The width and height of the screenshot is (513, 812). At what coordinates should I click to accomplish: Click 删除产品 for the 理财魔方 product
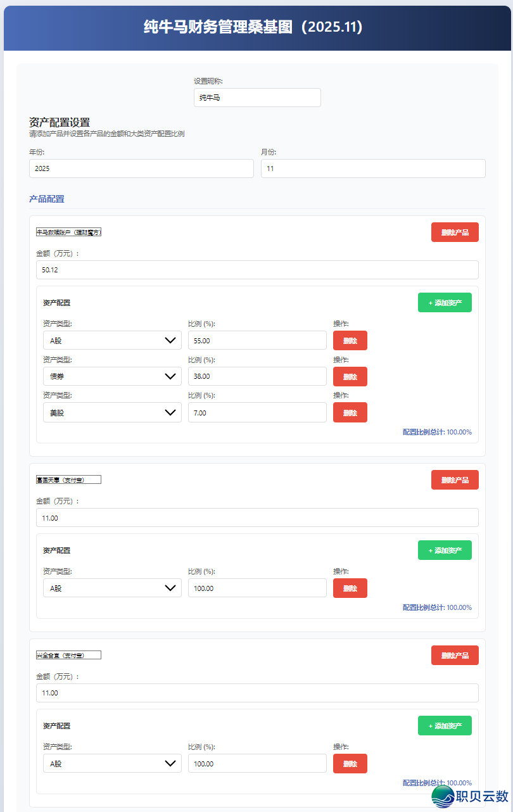[454, 232]
